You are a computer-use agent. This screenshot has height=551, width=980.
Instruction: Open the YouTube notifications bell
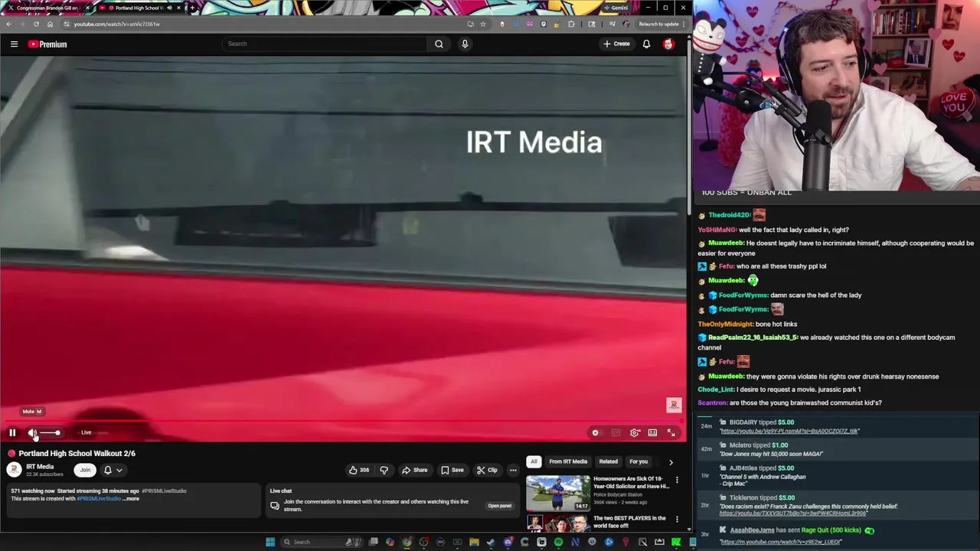[x=646, y=44]
